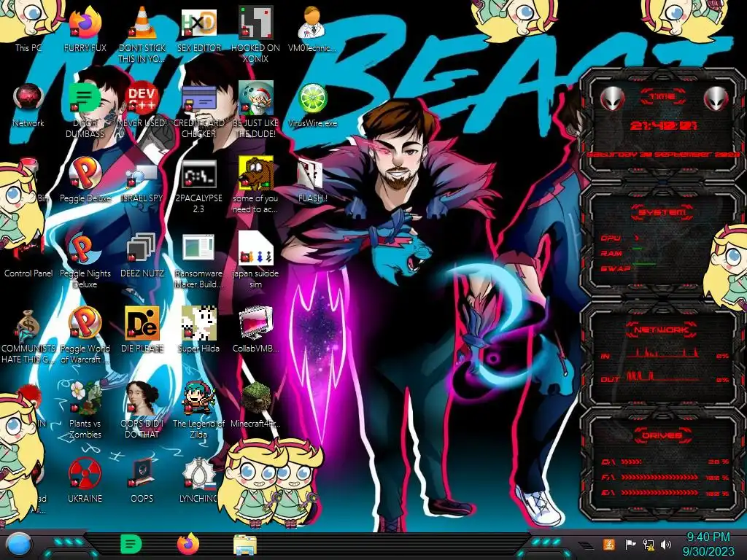Open Firefox from the taskbar
Viewport: 747px width, 560px height.
187,544
